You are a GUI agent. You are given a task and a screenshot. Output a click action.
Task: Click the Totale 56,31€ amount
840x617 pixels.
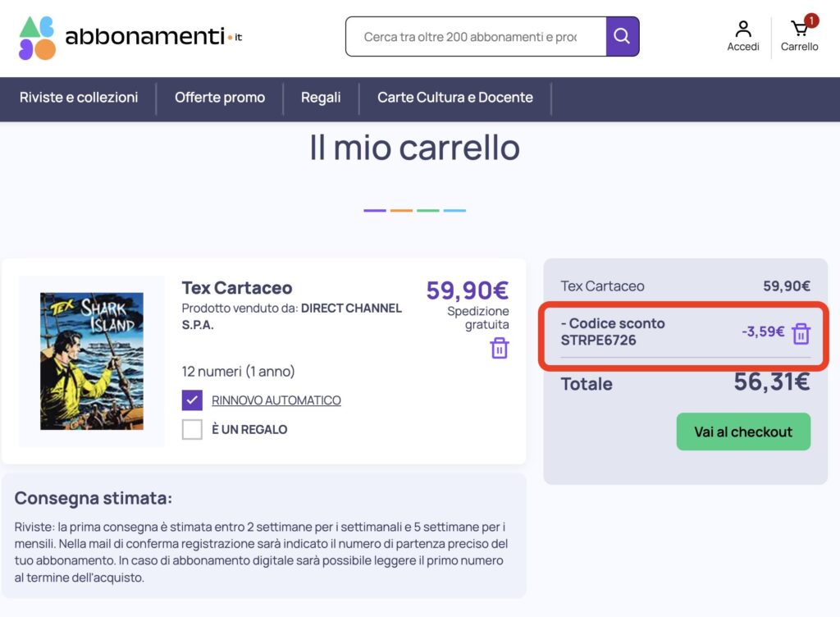(x=771, y=382)
